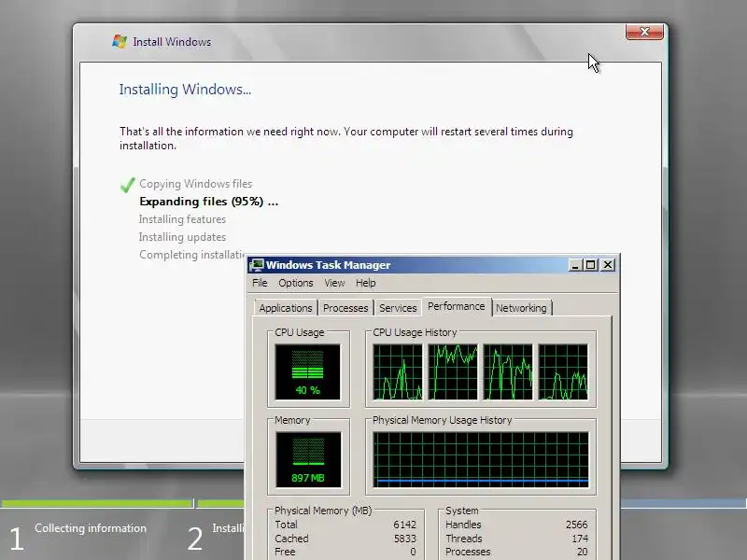This screenshot has height=560, width=747.
Task: Click the Install Windows title text
Action: pyautogui.click(x=172, y=42)
